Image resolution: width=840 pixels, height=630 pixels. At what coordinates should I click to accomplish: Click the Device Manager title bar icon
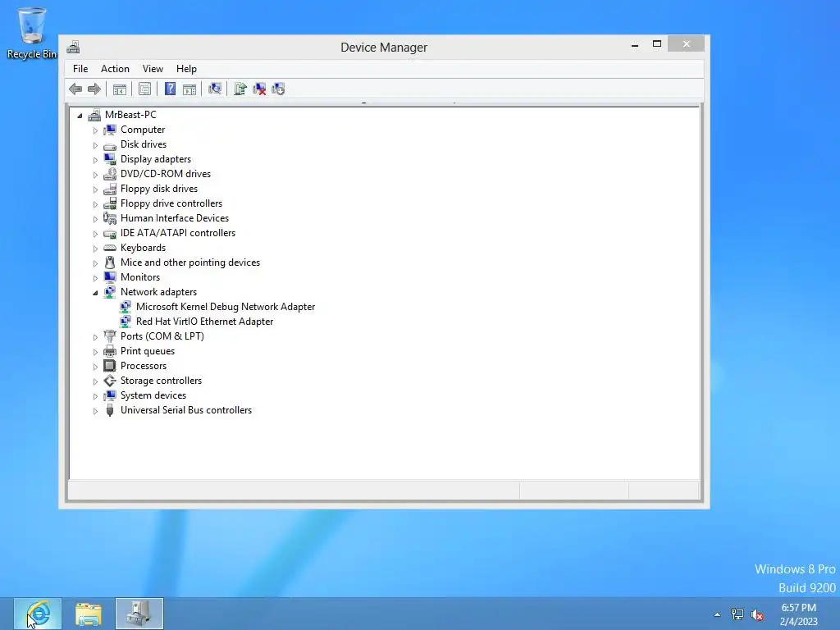click(x=73, y=47)
